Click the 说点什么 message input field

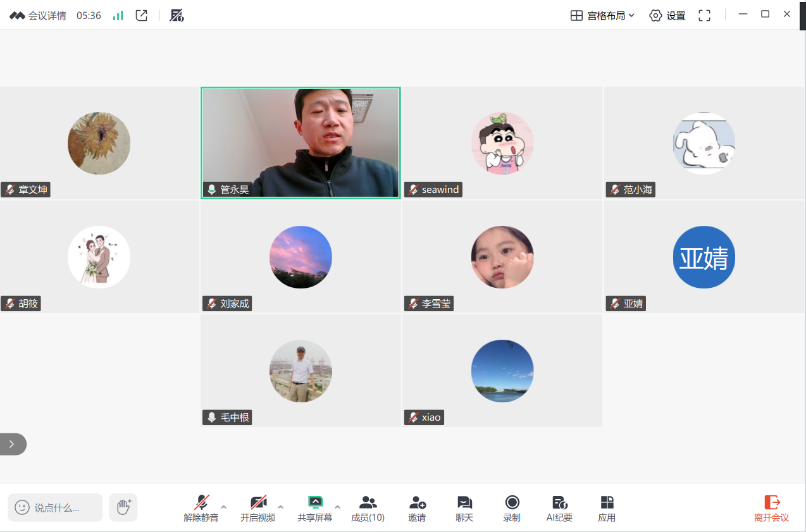[x=56, y=507]
